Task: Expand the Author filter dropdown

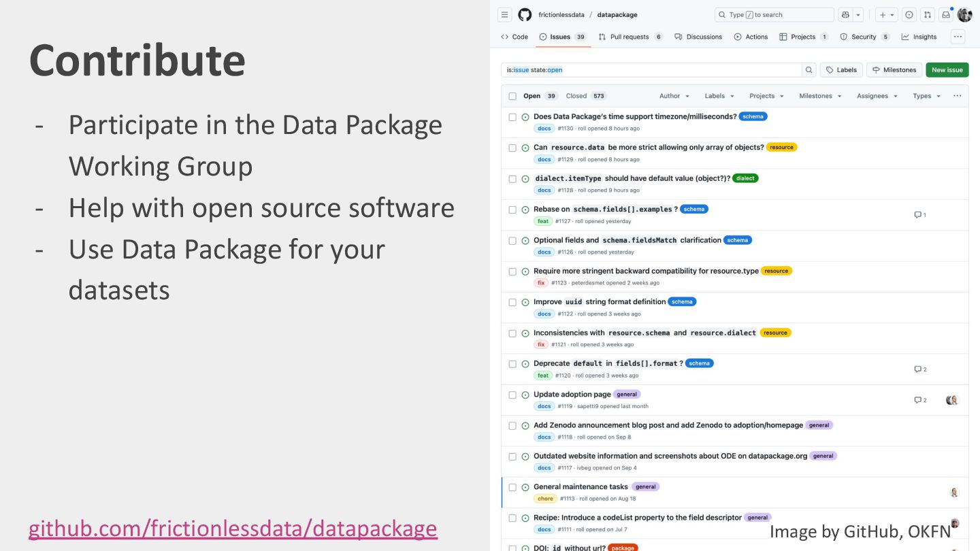Action: [674, 96]
